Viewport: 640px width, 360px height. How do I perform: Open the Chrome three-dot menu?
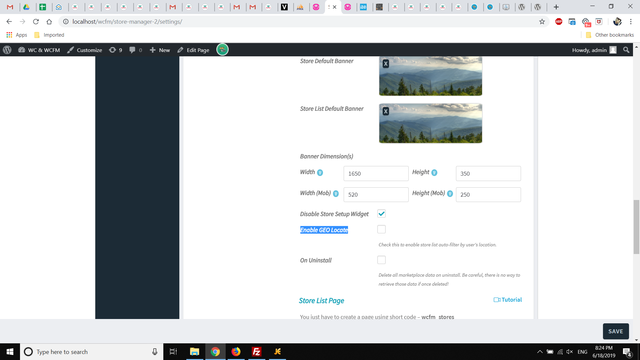631,22
